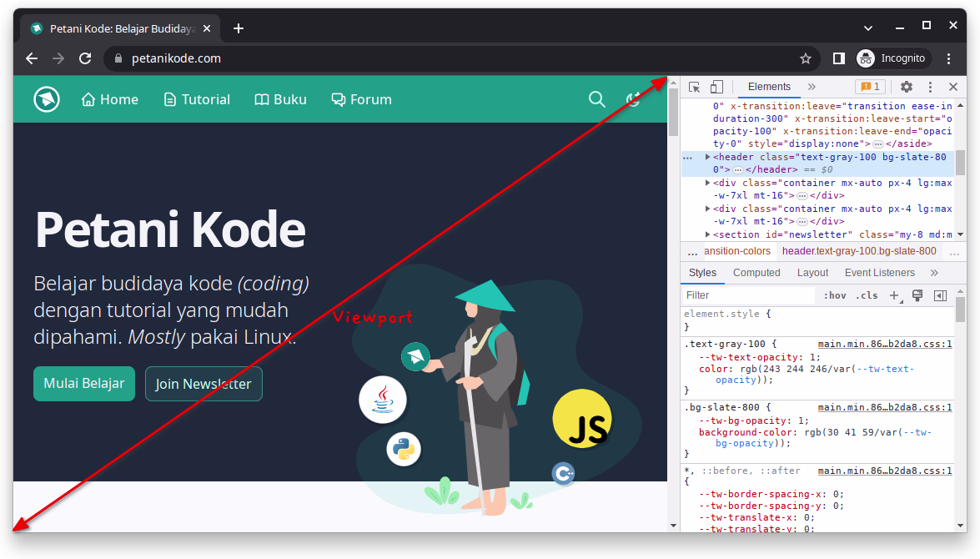
Task: Activate the dark mode moon icon
Action: point(632,99)
